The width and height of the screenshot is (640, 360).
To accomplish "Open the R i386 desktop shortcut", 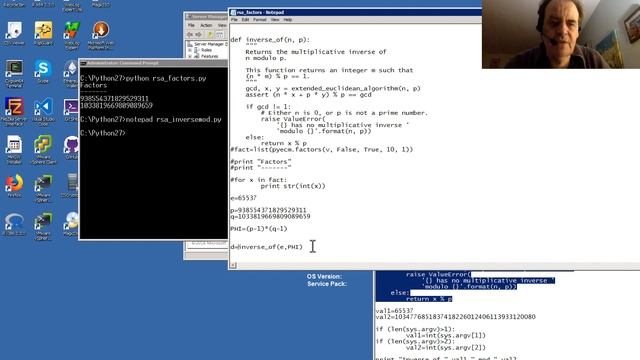I will 14,224.
